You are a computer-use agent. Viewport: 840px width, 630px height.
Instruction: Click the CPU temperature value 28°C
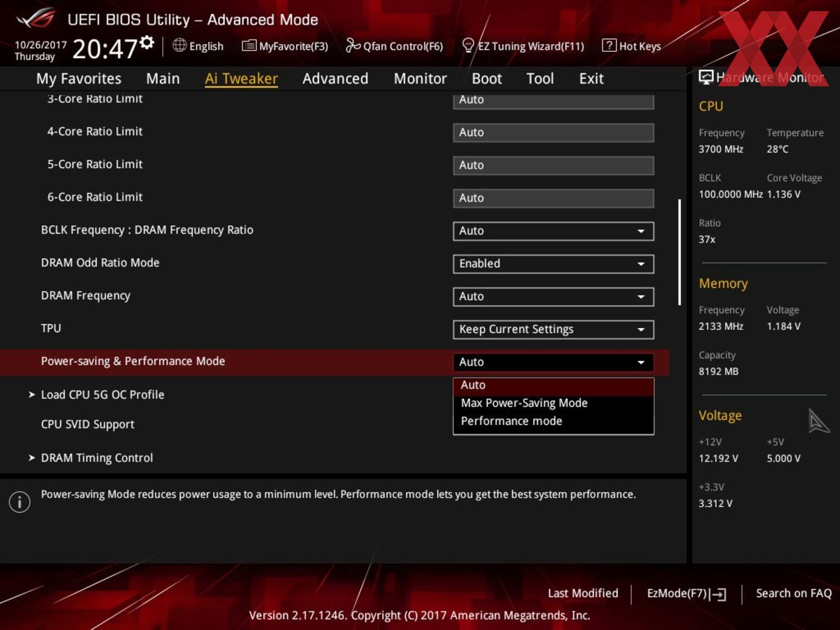pos(778,149)
